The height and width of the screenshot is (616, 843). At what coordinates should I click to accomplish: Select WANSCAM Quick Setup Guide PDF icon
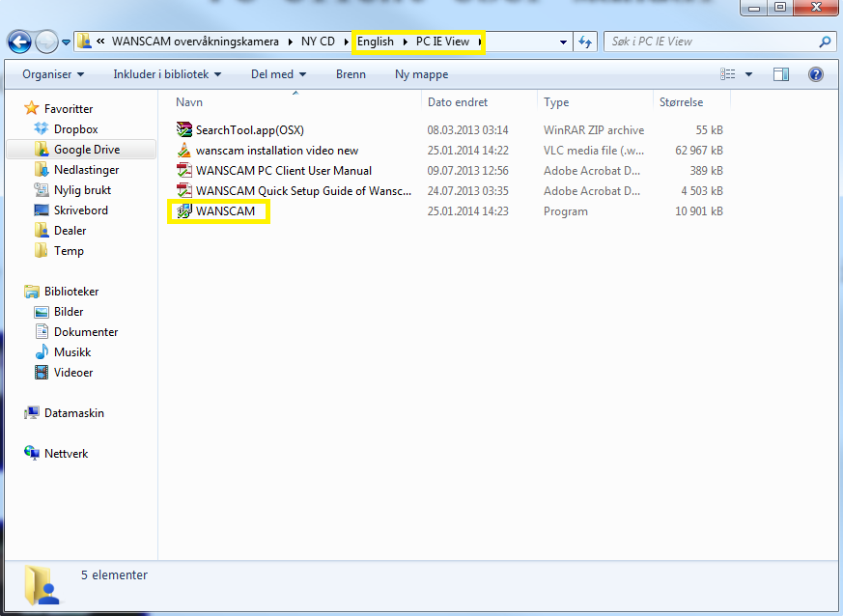coord(183,191)
